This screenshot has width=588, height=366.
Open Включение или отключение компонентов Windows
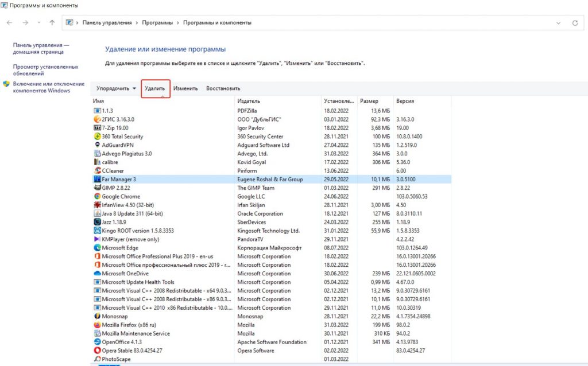49,87
